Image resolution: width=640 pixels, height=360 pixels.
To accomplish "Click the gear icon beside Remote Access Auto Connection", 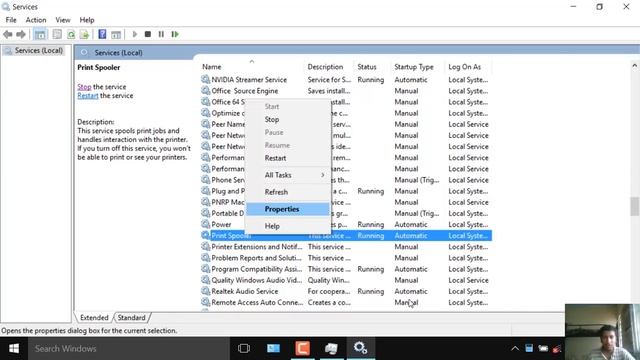I will point(206,302).
